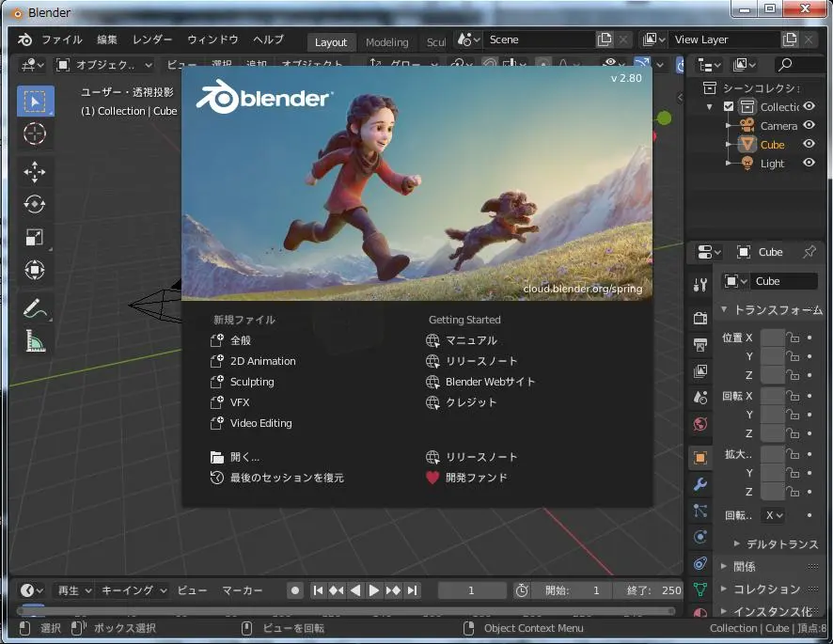Toggle lock on location Z
The image size is (833, 644).
click(794, 375)
